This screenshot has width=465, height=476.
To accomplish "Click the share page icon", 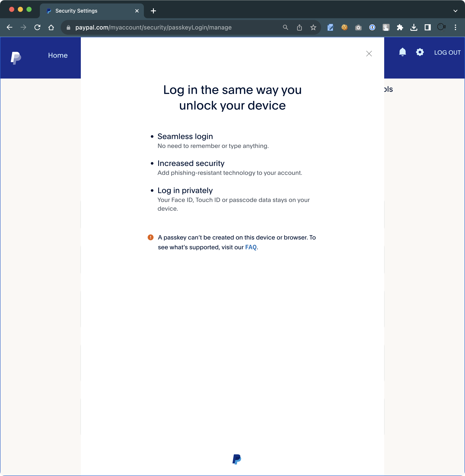I will [299, 27].
